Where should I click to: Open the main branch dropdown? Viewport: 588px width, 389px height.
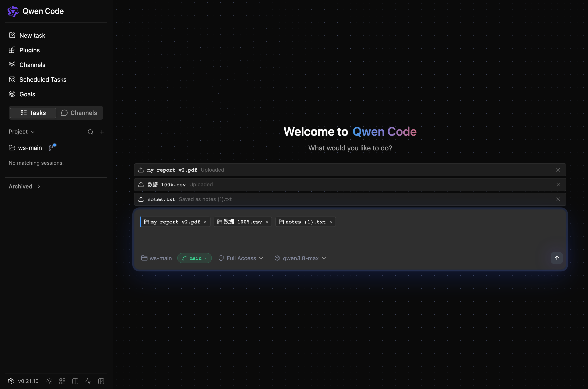[195, 258]
